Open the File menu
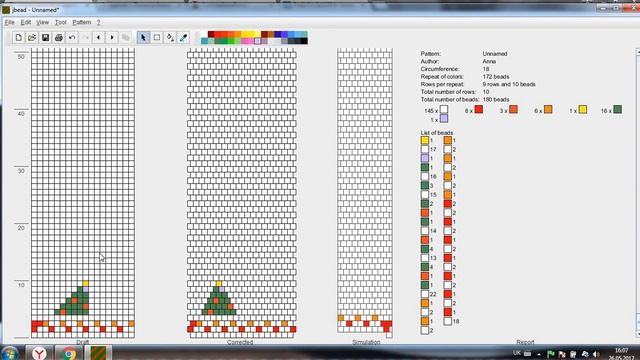 [x=9, y=22]
